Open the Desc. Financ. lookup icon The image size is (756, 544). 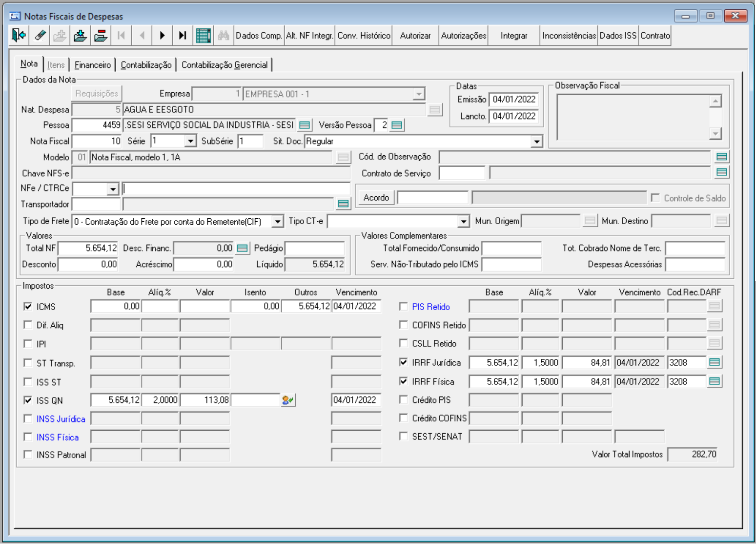pyautogui.click(x=242, y=249)
